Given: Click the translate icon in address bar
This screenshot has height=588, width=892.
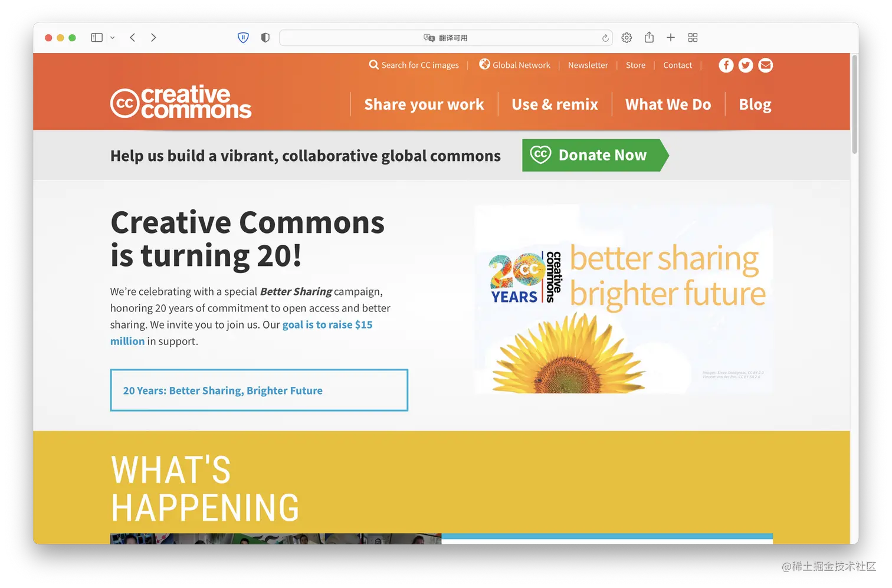Looking at the screenshot, I should (429, 38).
